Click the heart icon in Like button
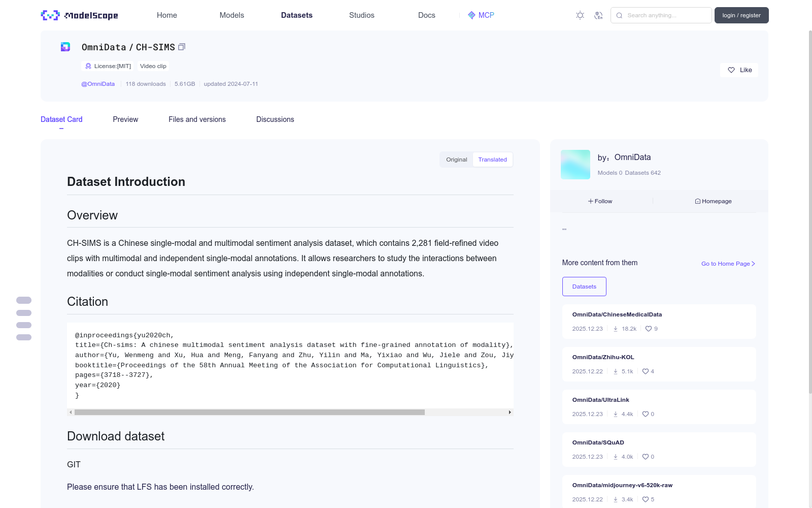Screen dimensions: 812x508 pyautogui.click(x=731, y=70)
